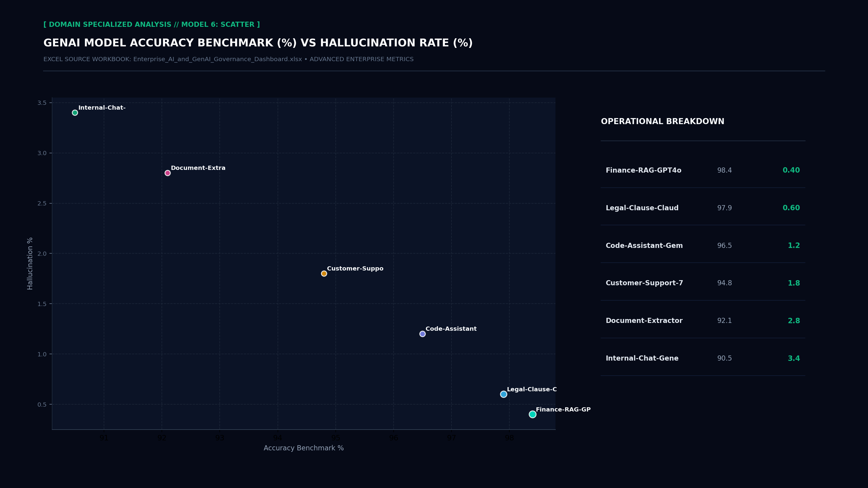The width and height of the screenshot is (868, 488).
Task: Click the green 0.60 hallucination value
Action: (791, 208)
